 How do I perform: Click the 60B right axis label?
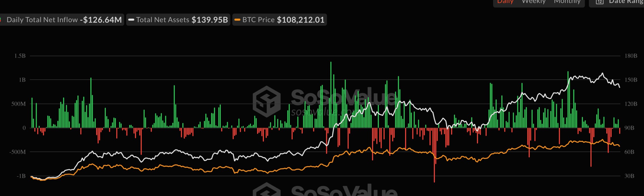coord(629,152)
